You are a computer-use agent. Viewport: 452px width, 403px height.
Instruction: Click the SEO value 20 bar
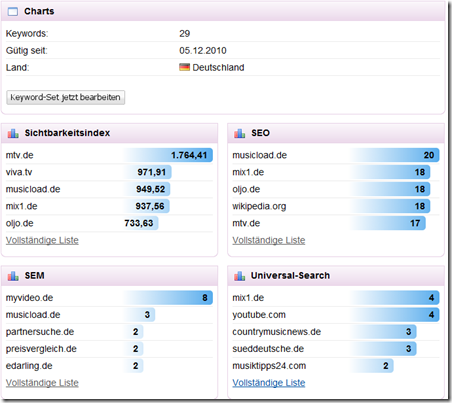(395, 155)
